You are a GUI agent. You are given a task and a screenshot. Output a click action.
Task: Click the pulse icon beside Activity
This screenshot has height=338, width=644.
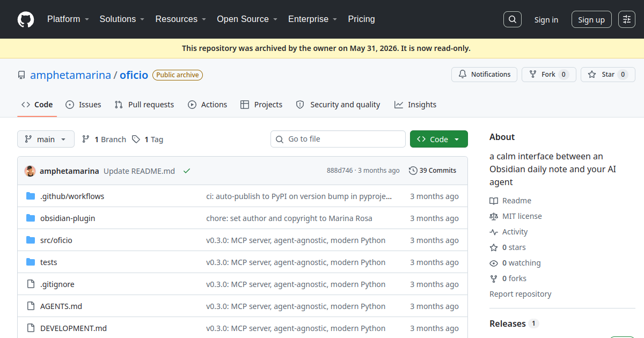[494, 232]
